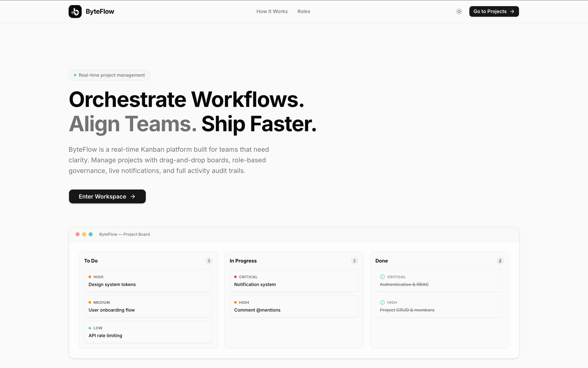
Task: Click the red window dot on Project Board
Action: [x=78, y=234]
